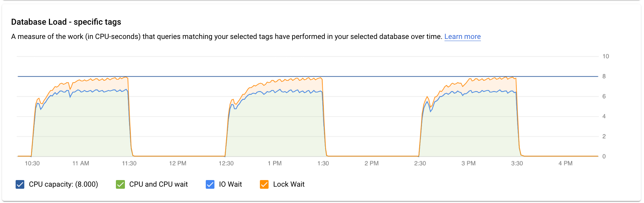The width and height of the screenshot is (644, 203).
Task: Click the Database Load - specific tags title
Action: pyautogui.click(x=67, y=22)
